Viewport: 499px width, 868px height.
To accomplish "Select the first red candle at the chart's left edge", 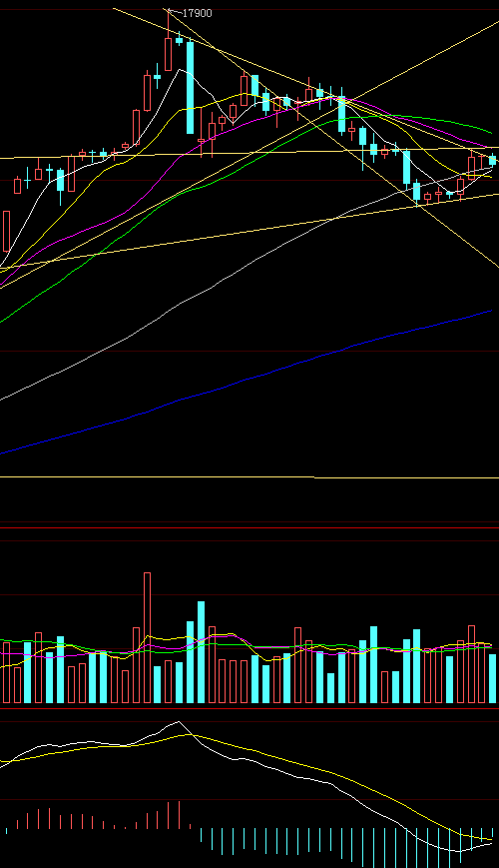I will click(x=7, y=231).
